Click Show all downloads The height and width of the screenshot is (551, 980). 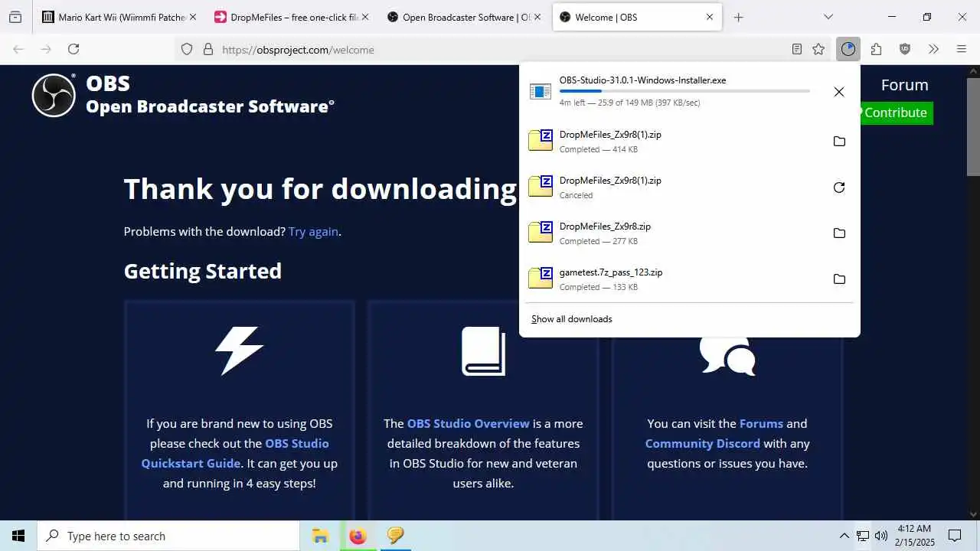tap(572, 319)
